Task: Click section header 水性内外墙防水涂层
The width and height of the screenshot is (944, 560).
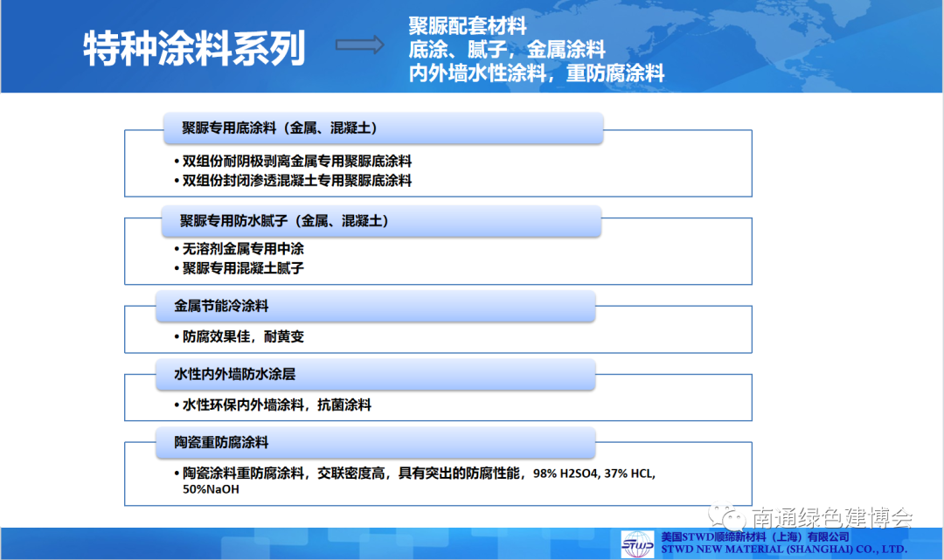Action: 376,374
